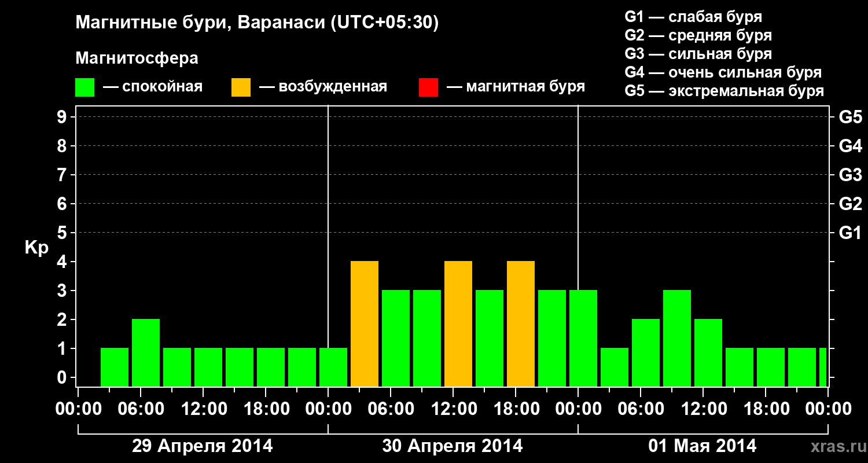
Task: Click the red 'магнитная буря' legend swatch
Action: click(x=428, y=87)
